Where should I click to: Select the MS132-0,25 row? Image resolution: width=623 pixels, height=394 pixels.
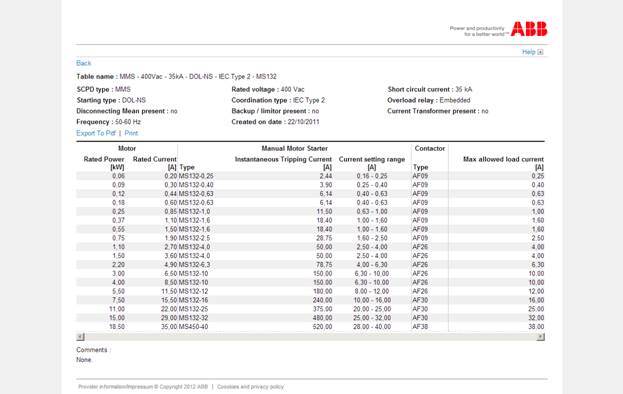point(310,176)
